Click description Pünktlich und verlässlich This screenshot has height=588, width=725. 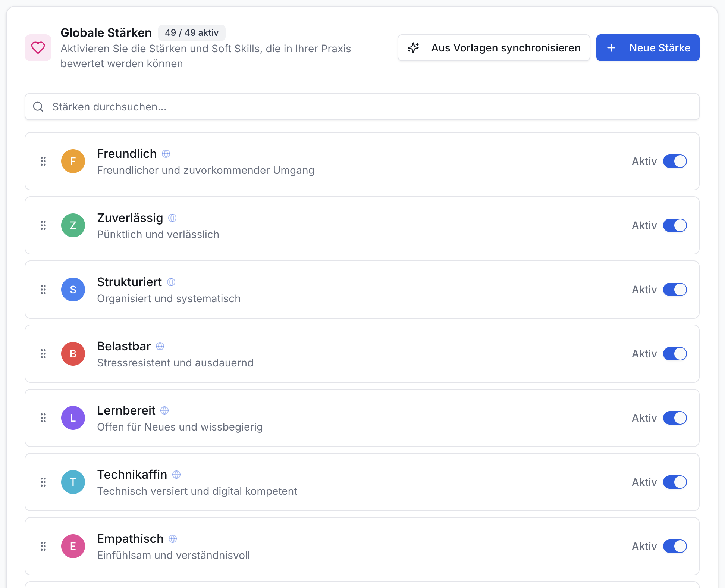158,234
